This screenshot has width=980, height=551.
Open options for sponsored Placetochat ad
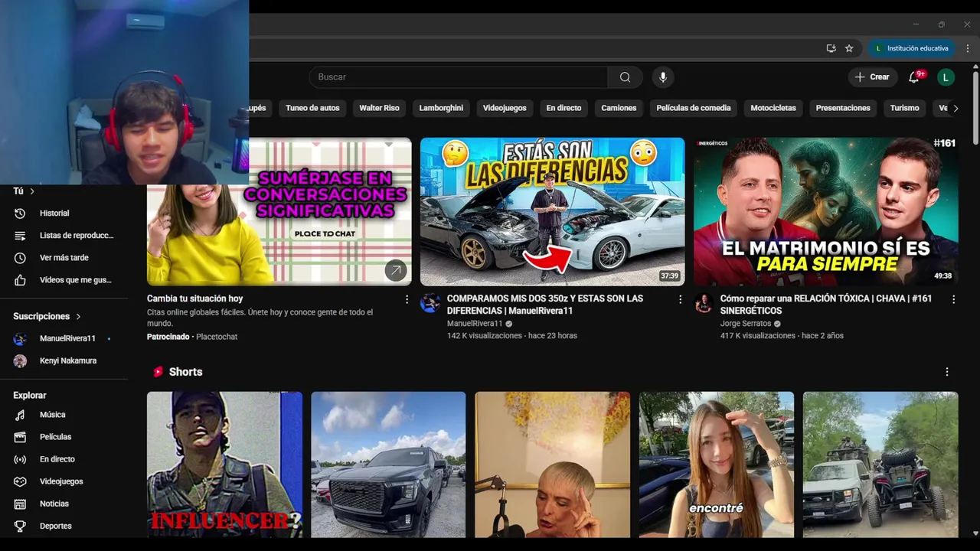point(407,299)
